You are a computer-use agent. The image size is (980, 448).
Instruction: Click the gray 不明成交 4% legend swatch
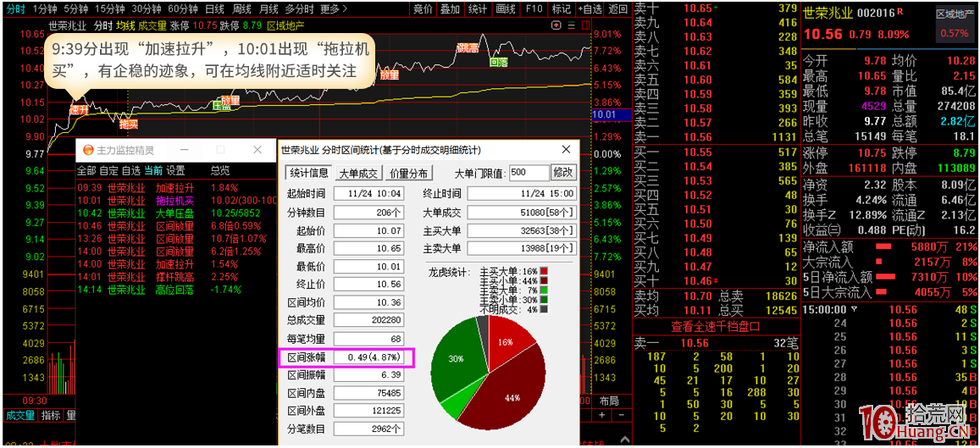544,308
